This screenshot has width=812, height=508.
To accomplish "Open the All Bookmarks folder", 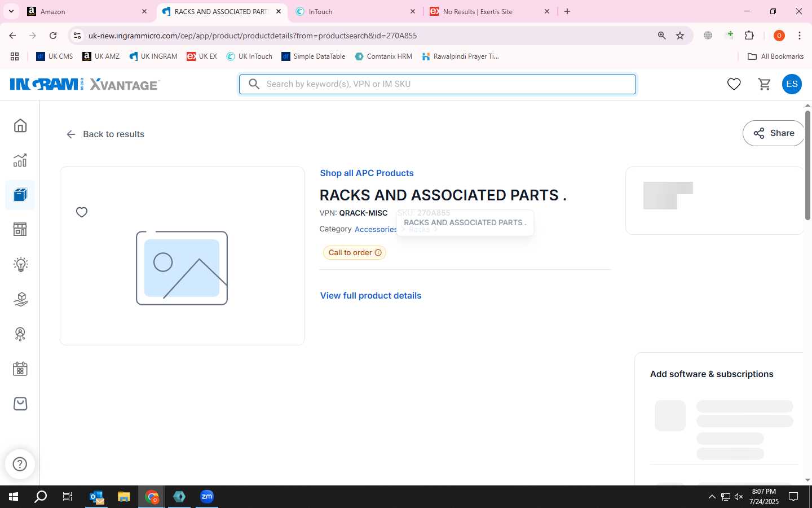I will (775, 56).
